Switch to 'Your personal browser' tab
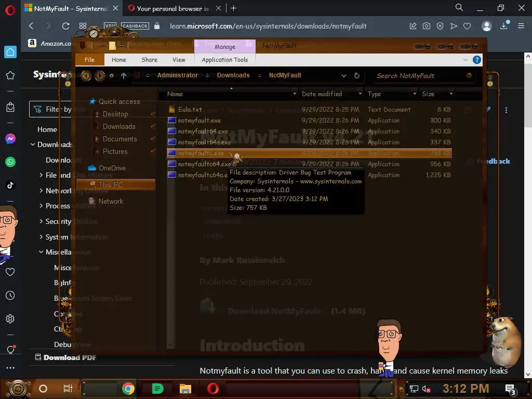Screen dimensions: 532x399 (x=172, y=8)
